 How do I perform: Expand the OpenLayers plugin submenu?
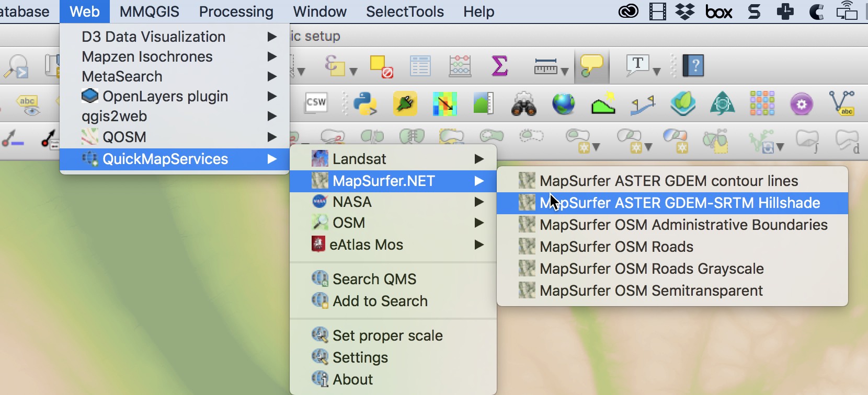click(175, 96)
